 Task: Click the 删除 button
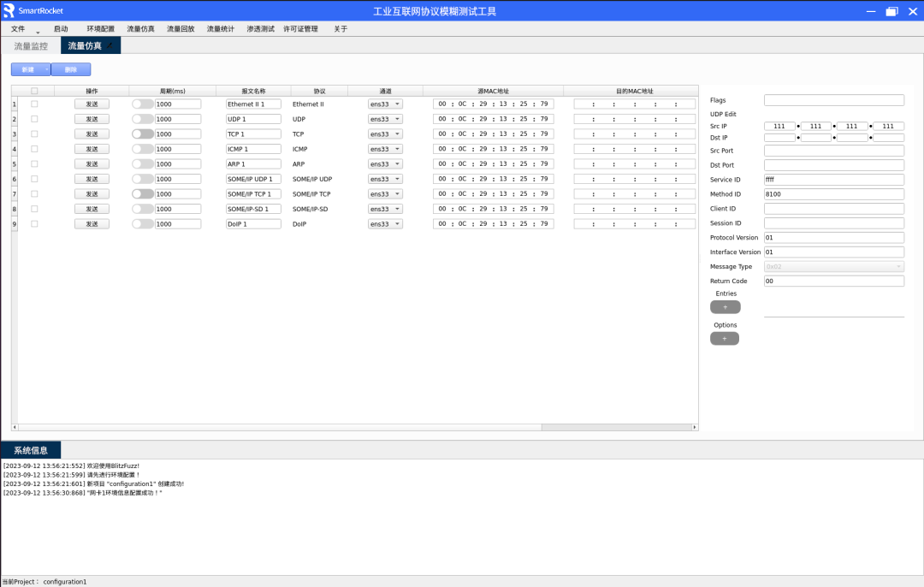coord(71,69)
